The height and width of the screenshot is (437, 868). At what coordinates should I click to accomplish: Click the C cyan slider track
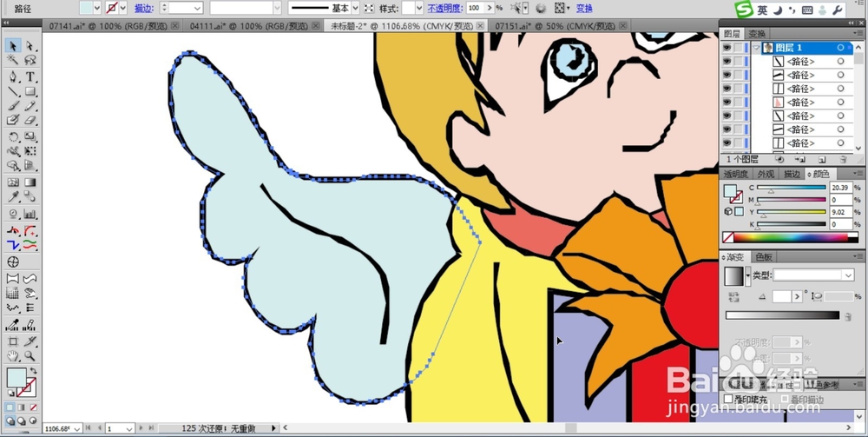point(792,188)
